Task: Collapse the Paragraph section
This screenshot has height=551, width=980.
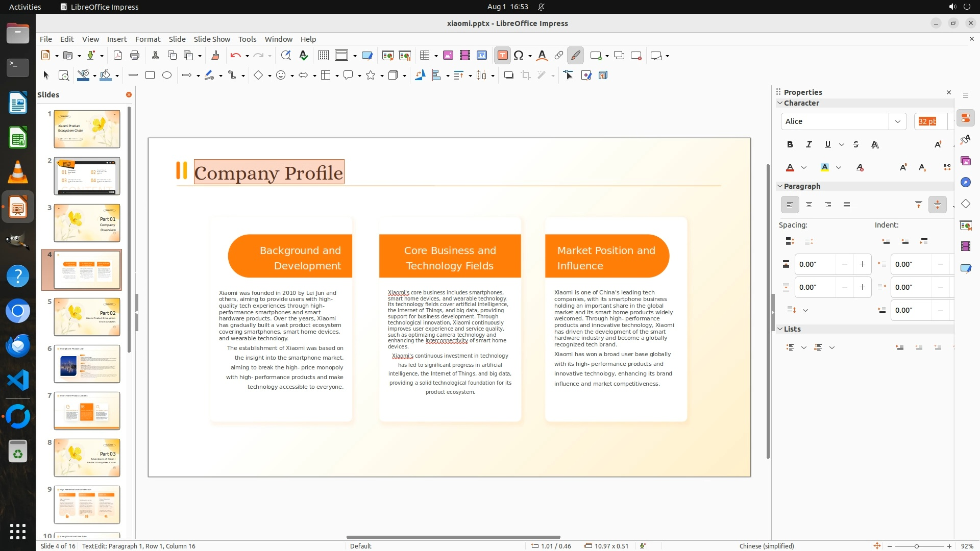Action: pyautogui.click(x=780, y=186)
